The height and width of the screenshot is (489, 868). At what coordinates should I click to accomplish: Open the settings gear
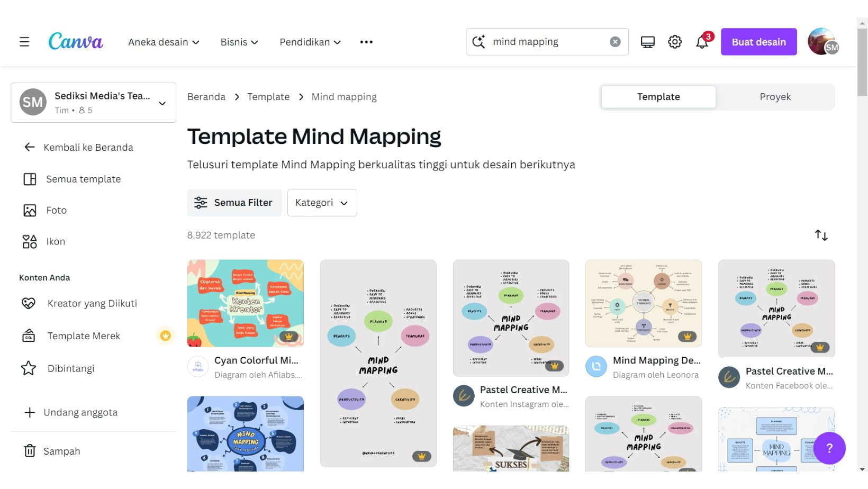[674, 41]
